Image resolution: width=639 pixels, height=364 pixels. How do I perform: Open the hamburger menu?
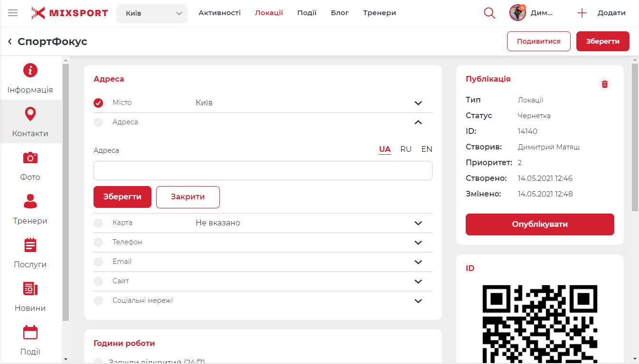[x=13, y=13]
